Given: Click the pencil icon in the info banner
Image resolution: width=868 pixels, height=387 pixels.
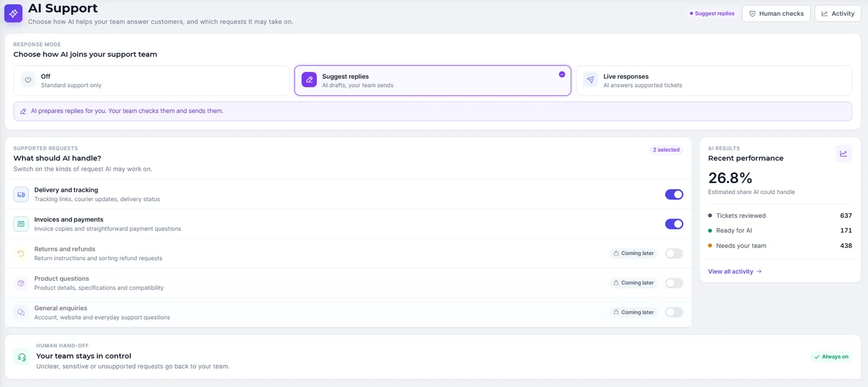Looking at the screenshot, I should point(23,111).
